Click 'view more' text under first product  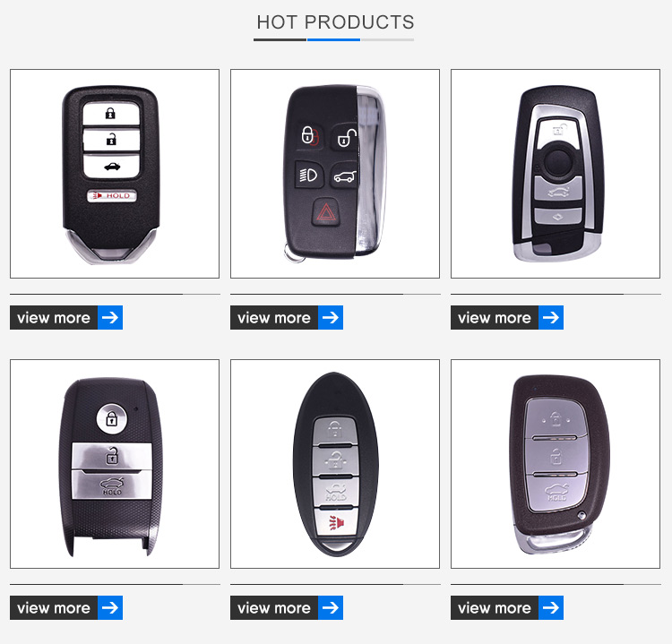(54, 318)
